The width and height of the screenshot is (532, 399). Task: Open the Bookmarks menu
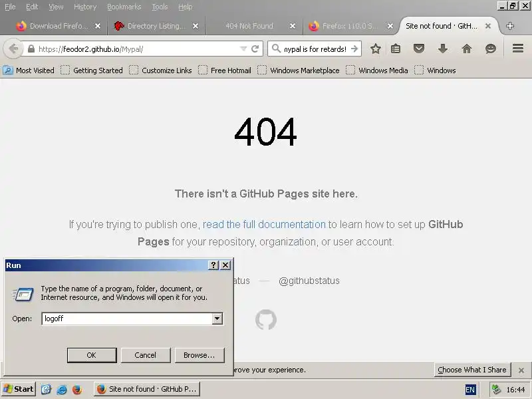pyautogui.click(x=124, y=7)
